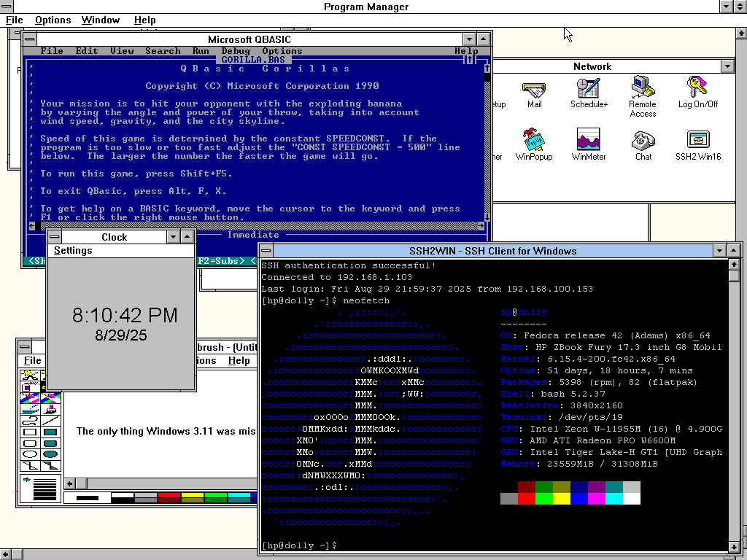Pick the Filled Ellipse tool
Viewport: 747px width, 560px height.
pyautogui.click(x=50, y=454)
